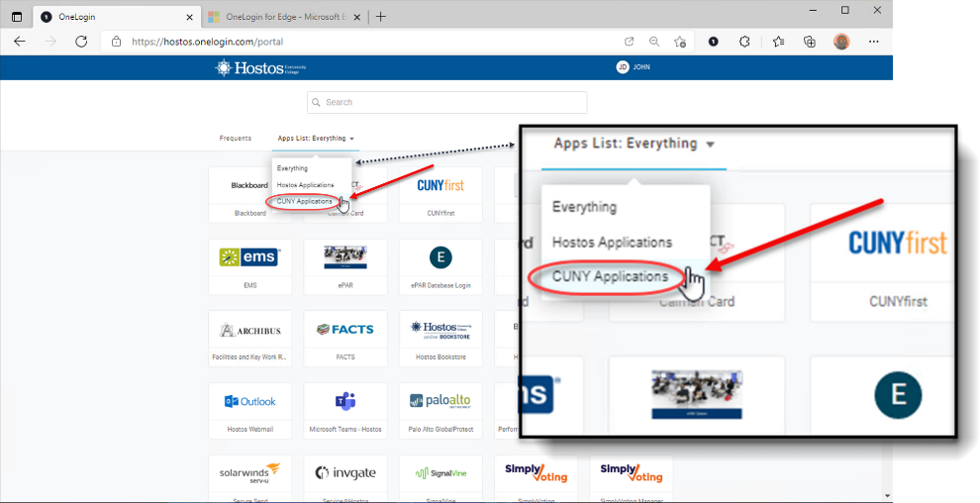Click the browser refresh button
The image size is (980, 503).
[81, 42]
